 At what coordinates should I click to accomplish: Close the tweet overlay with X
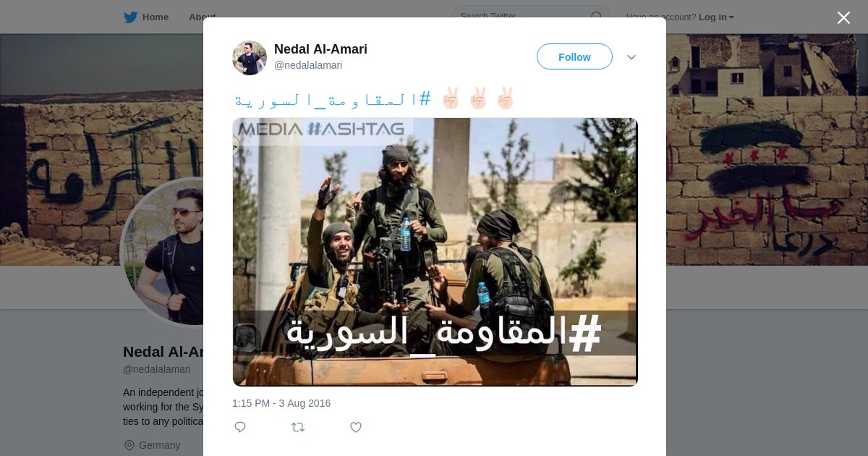pos(843,18)
